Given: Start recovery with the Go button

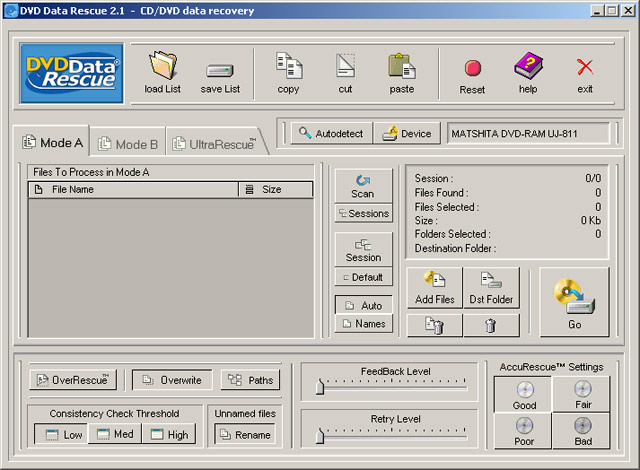Looking at the screenshot, I should tap(574, 301).
